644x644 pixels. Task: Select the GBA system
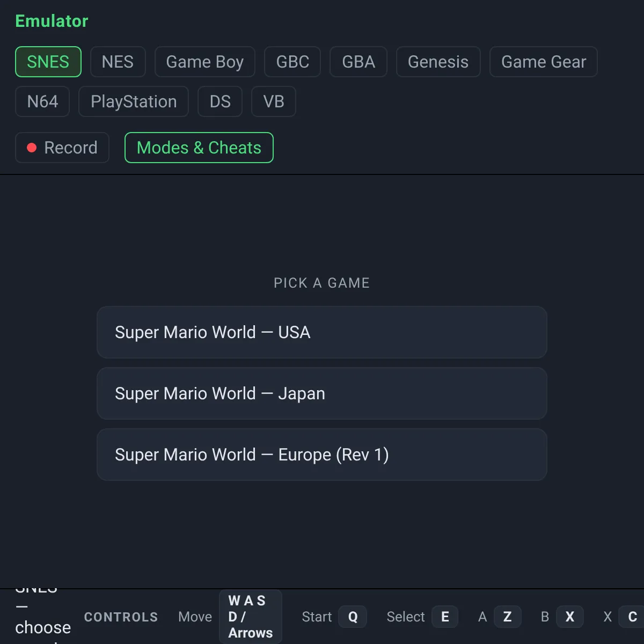[358, 62]
